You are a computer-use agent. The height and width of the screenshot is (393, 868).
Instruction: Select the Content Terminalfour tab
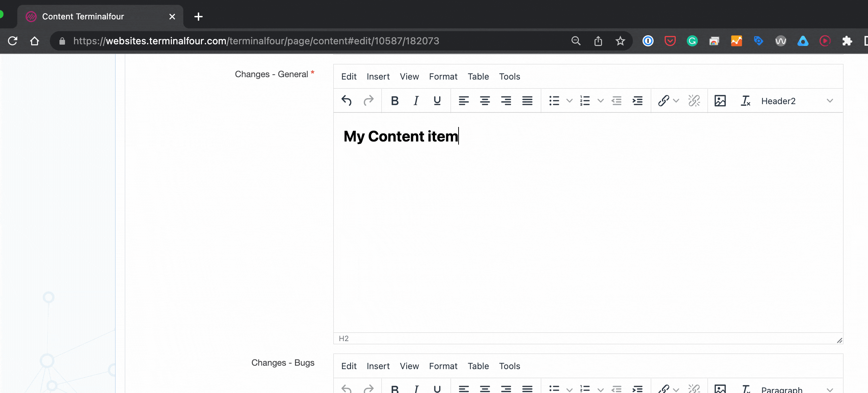coord(100,16)
